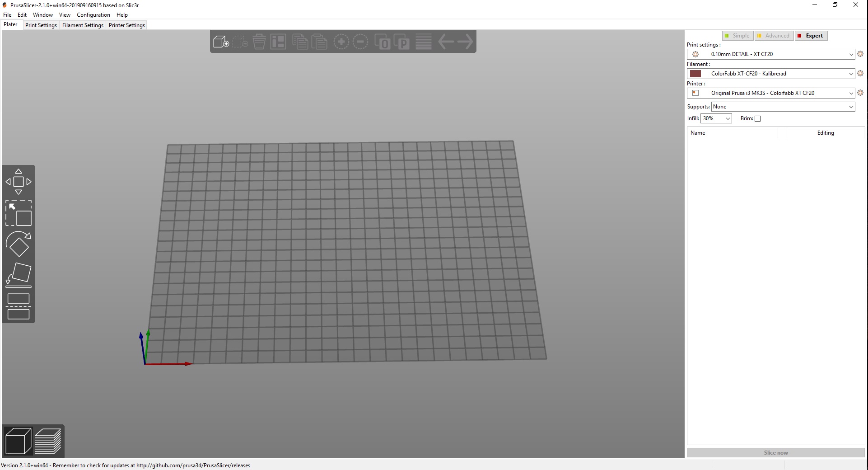Click the Remove instance minus icon

360,42
